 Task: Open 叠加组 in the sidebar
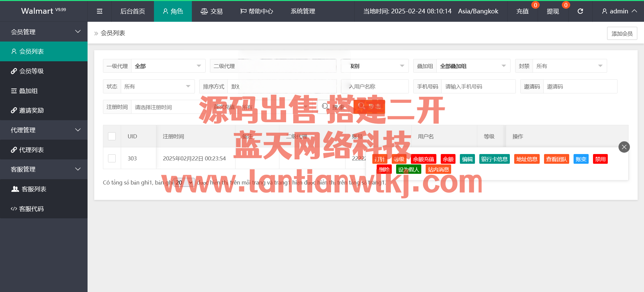[28, 91]
